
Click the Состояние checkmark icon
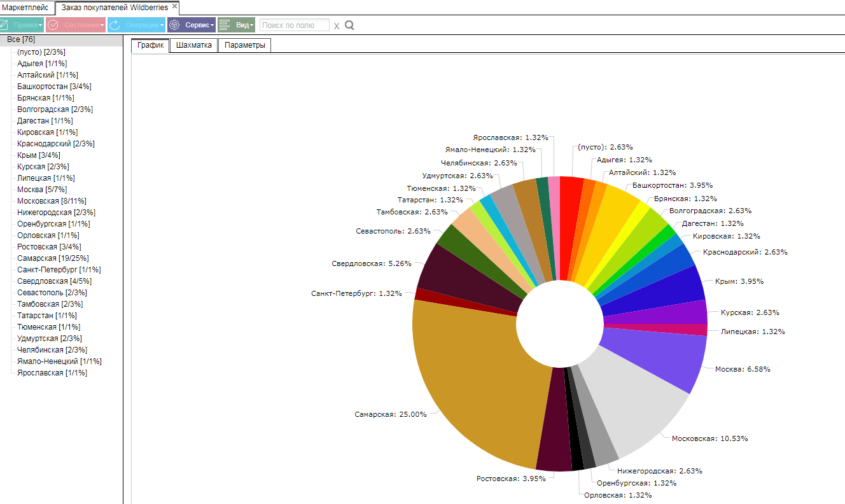53,25
